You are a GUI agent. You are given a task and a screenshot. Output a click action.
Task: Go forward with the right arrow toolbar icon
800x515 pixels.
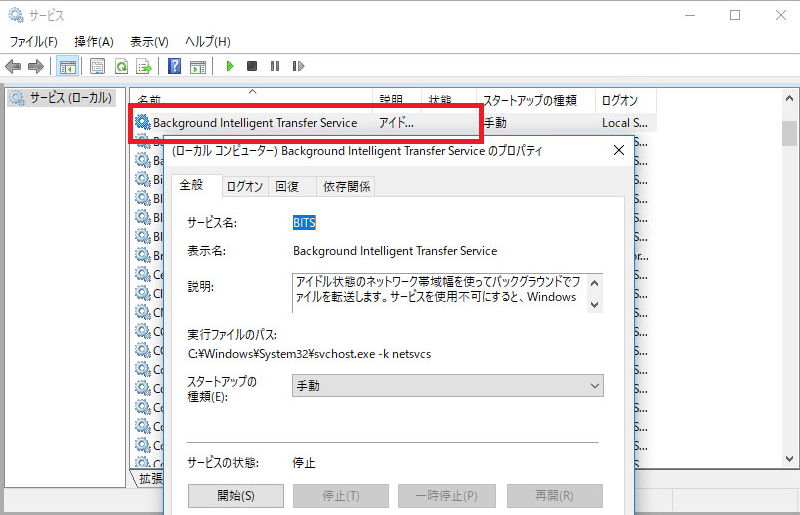[x=36, y=66]
